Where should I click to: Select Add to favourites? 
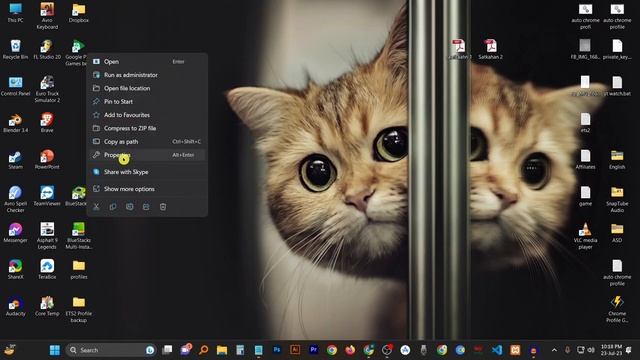pyautogui.click(x=147, y=115)
